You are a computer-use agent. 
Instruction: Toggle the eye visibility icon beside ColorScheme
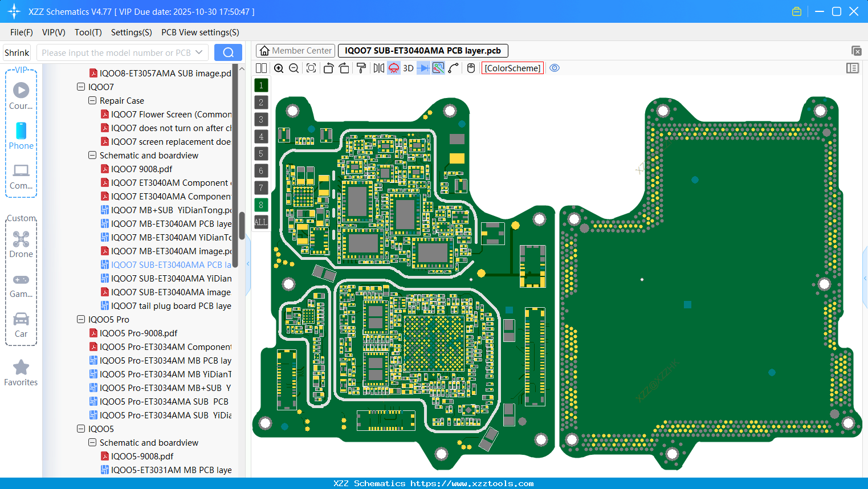(555, 68)
